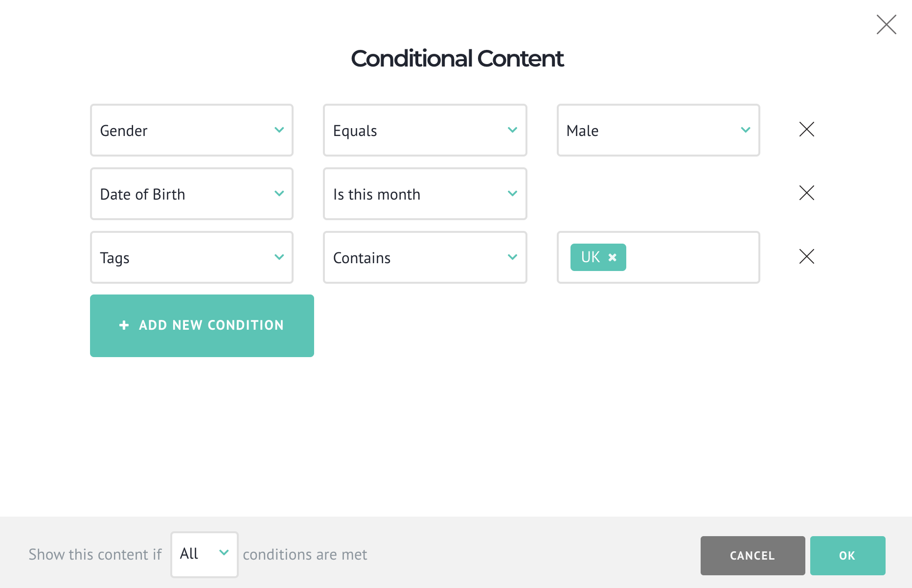Remove the UK tag chip
Image resolution: width=912 pixels, height=588 pixels.
coord(612,257)
